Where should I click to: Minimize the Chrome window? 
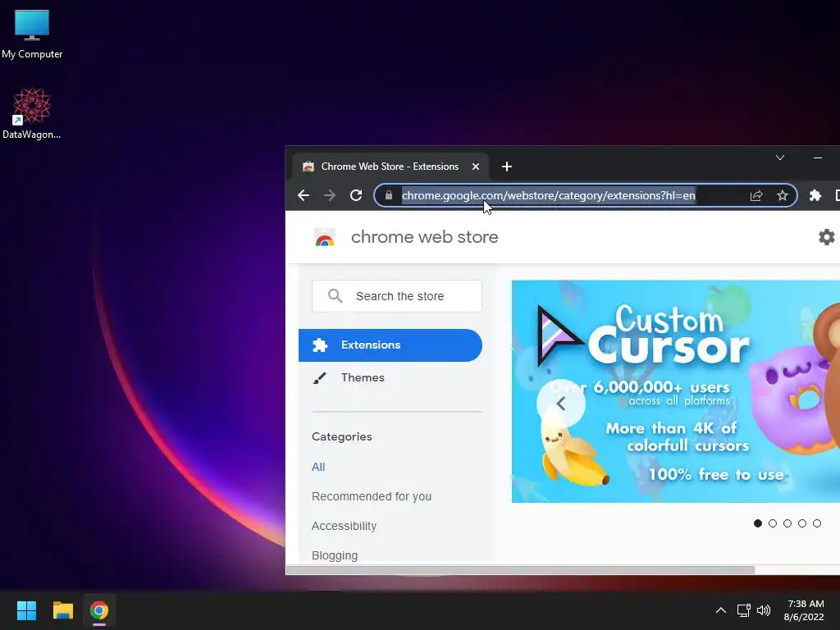coord(818,157)
